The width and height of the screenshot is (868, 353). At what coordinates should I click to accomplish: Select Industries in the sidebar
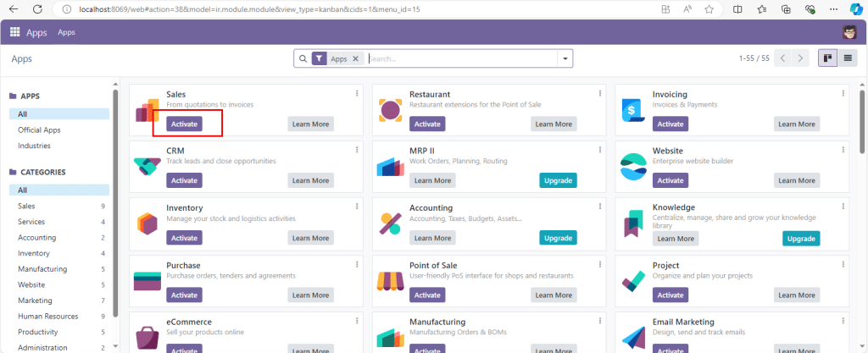[34, 146]
